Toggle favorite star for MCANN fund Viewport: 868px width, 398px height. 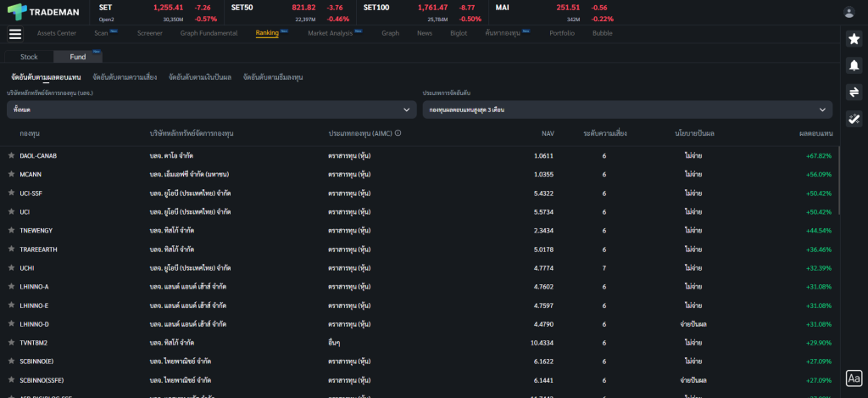click(11, 175)
